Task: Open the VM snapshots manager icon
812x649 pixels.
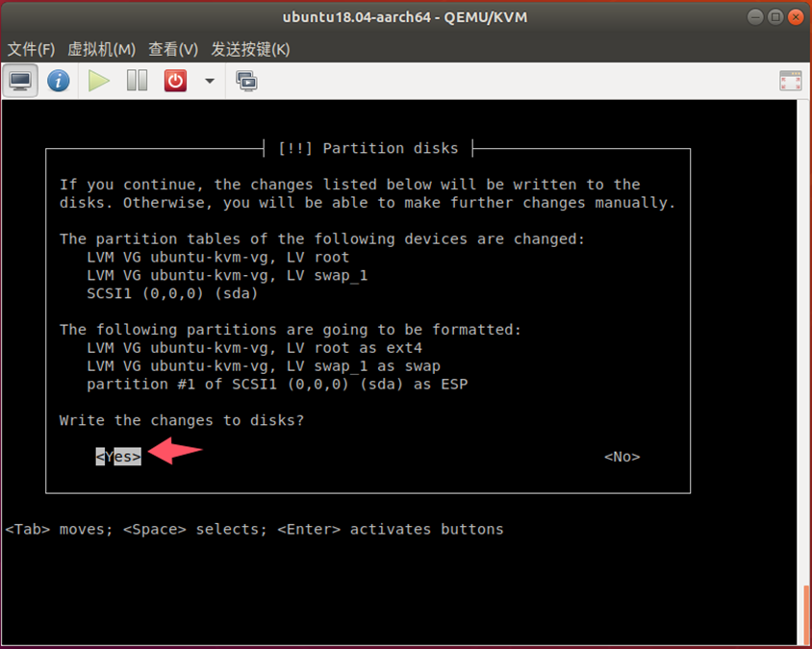Action: pyautogui.click(x=246, y=81)
